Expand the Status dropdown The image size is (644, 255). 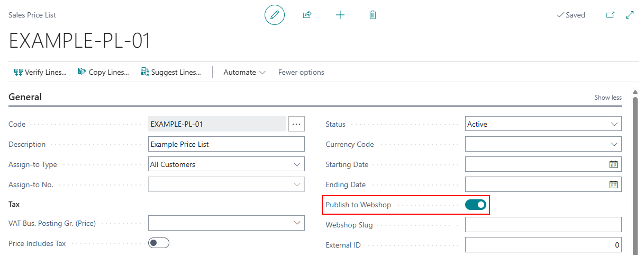[543, 124]
